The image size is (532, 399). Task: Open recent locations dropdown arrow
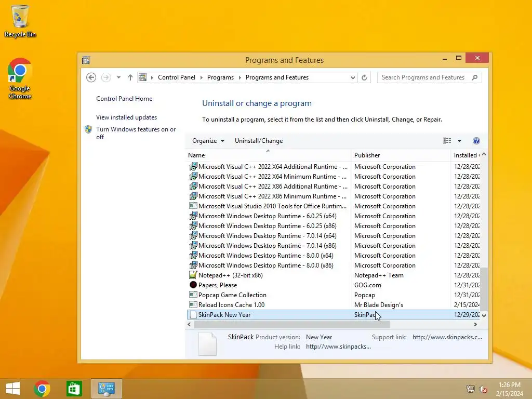[x=118, y=77]
